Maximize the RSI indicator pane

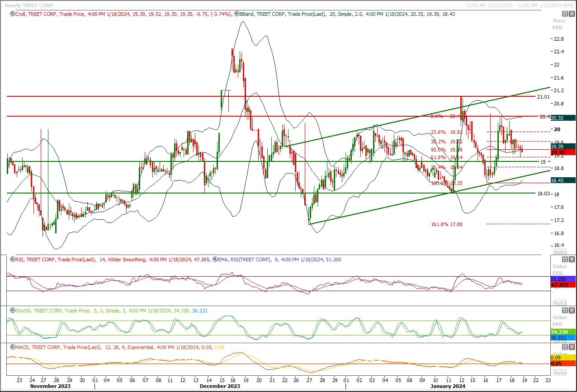click(565, 259)
